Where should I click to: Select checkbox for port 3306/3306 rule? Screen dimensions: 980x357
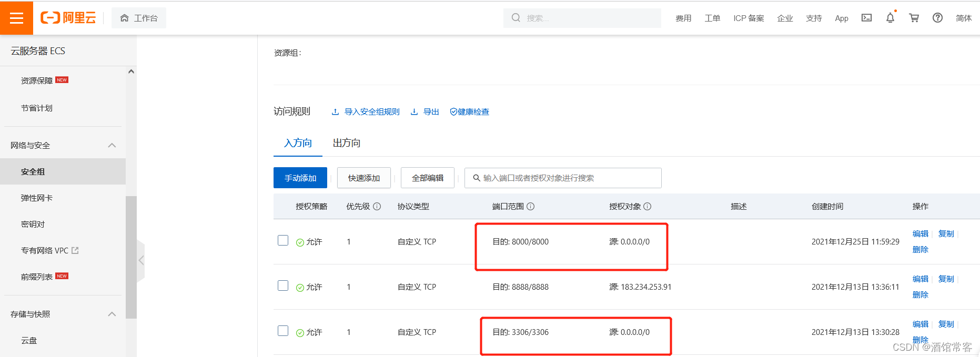pyautogui.click(x=283, y=331)
